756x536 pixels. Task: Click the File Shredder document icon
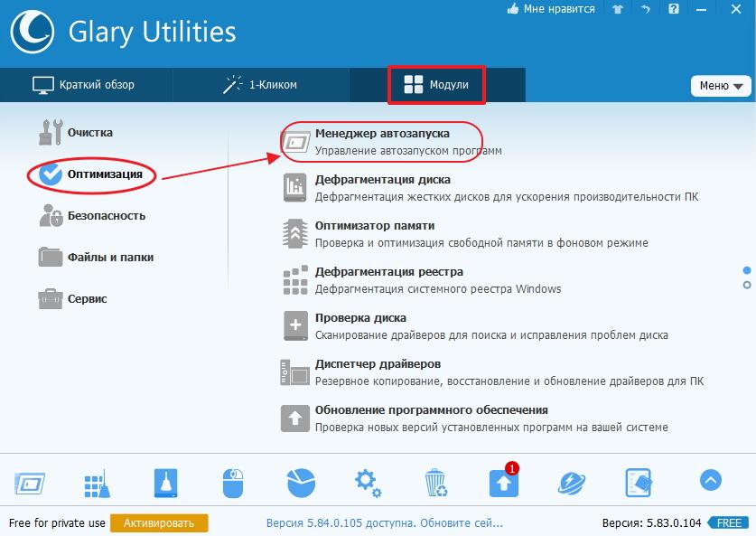coord(639,483)
